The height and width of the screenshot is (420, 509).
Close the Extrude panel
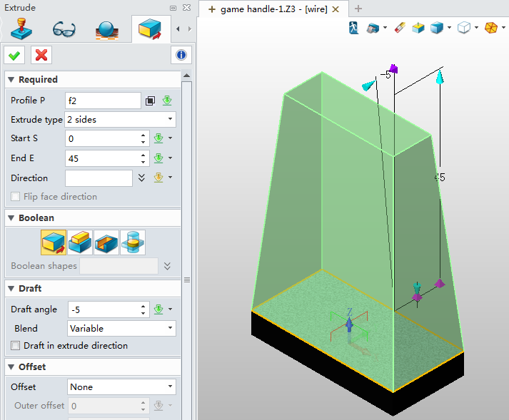[186, 8]
